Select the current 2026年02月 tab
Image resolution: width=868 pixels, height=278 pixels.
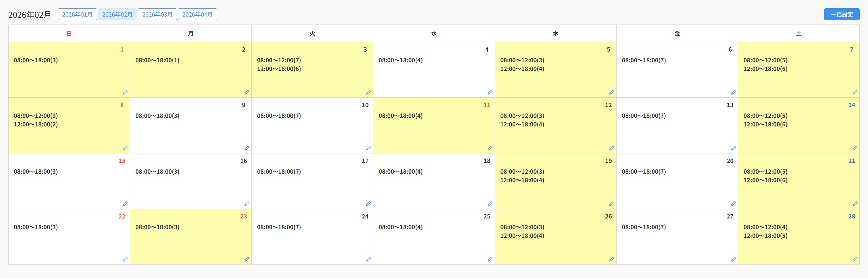click(x=117, y=14)
